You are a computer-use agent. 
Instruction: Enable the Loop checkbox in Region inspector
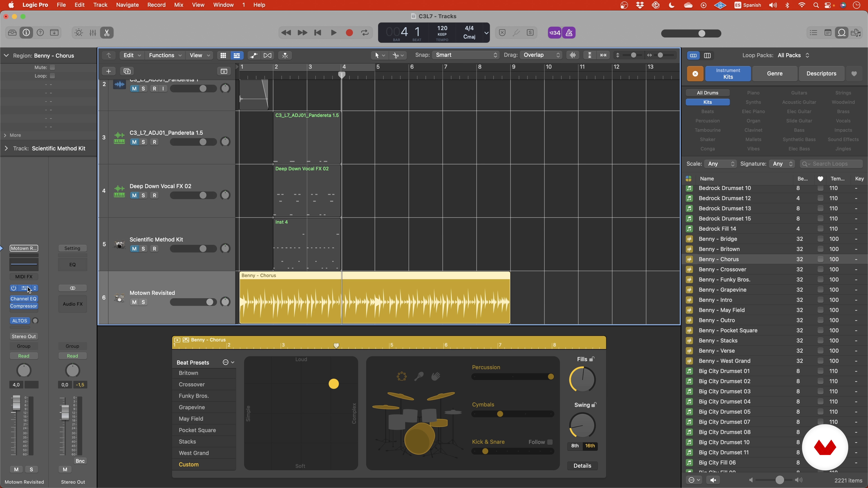tap(52, 76)
